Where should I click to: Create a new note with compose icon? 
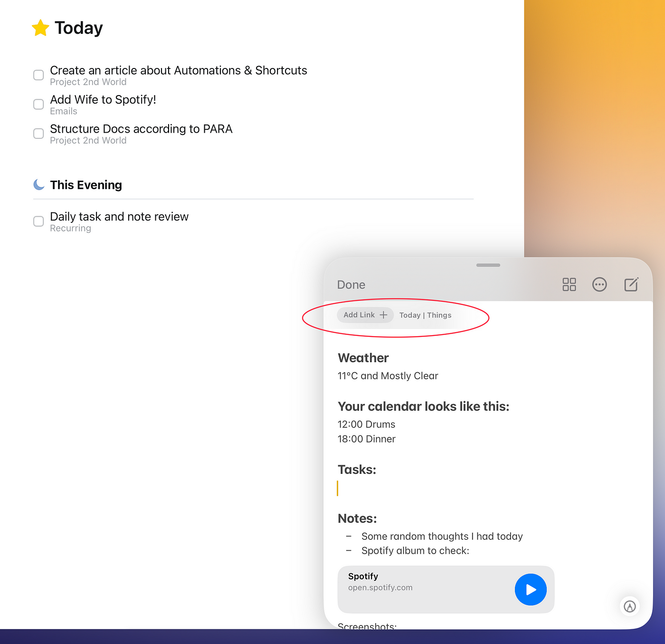click(x=631, y=285)
